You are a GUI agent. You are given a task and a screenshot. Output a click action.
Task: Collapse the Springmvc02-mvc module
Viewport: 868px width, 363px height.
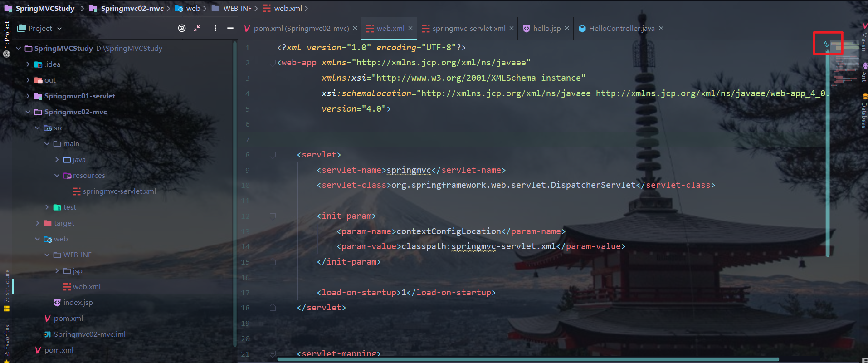(x=28, y=112)
